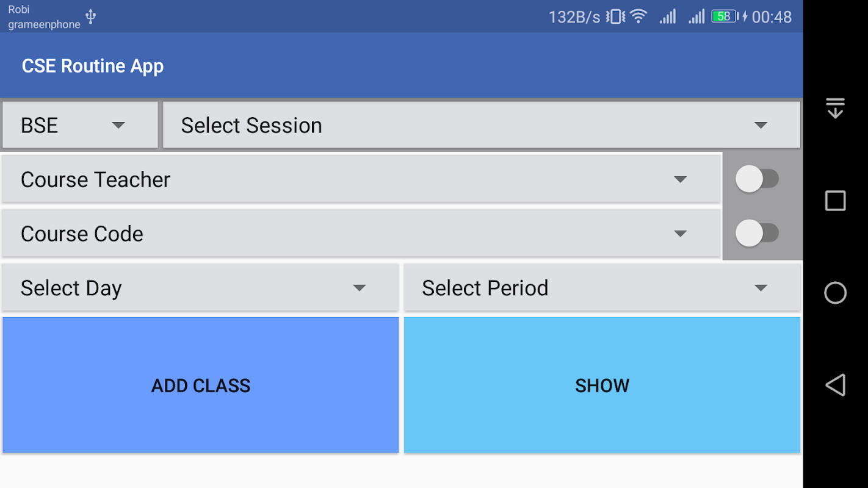Expand the Select Session dropdown
868x488 pixels.
point(481,126)
